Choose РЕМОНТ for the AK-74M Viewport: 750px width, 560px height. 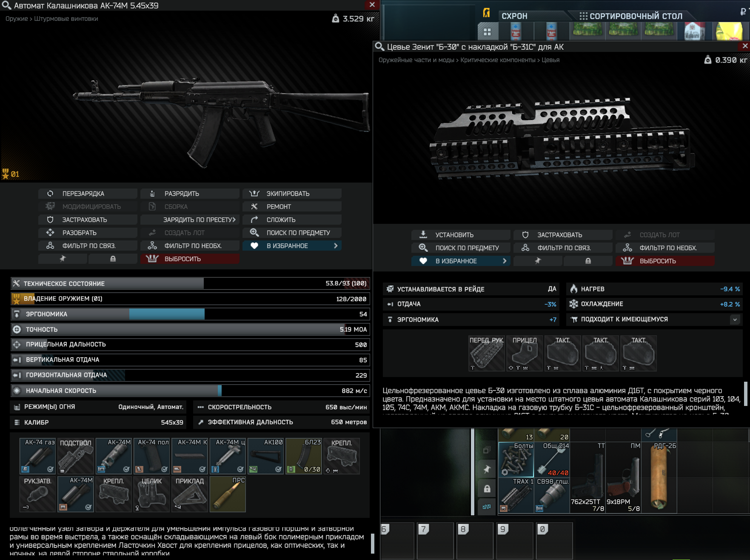point(292,207)
